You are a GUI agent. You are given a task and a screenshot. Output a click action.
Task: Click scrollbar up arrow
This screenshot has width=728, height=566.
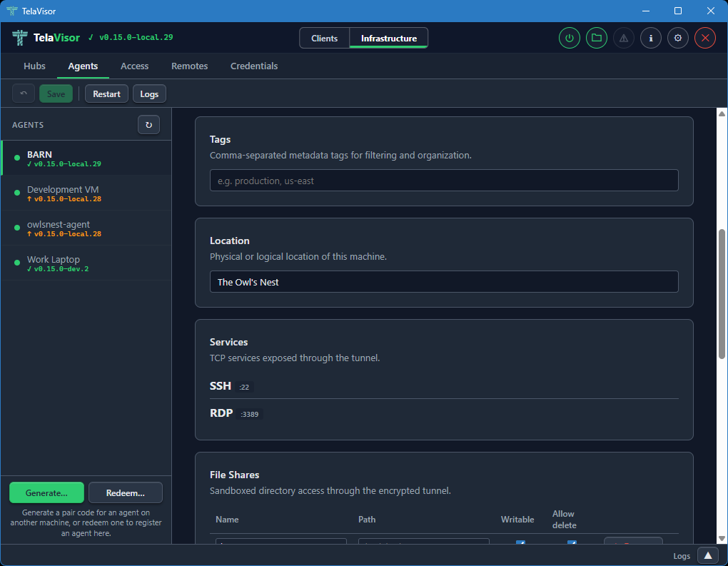(722, 113)
